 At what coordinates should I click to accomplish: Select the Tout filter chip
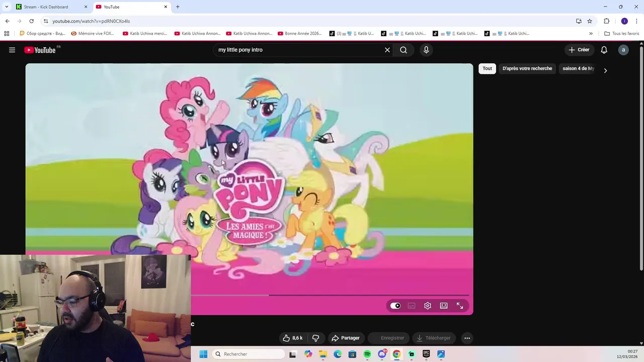(x=487, y=68)
